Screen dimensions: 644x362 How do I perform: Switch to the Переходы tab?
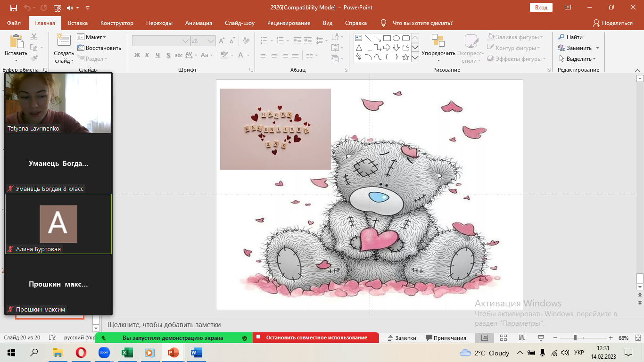[x=159, y=23]
